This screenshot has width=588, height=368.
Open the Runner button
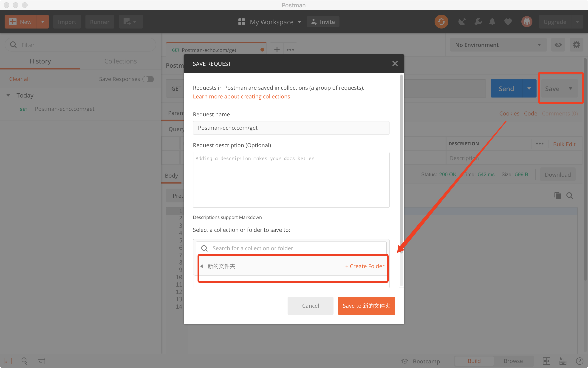click(100, 22)
